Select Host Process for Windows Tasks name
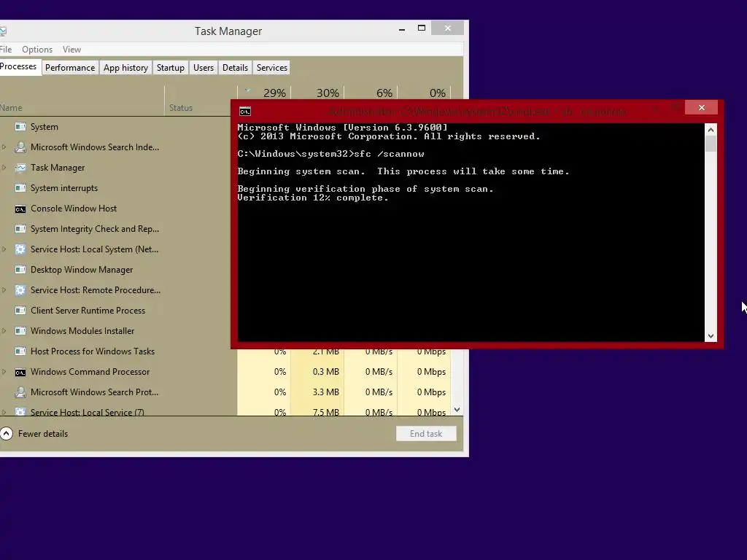 [93, 351]
